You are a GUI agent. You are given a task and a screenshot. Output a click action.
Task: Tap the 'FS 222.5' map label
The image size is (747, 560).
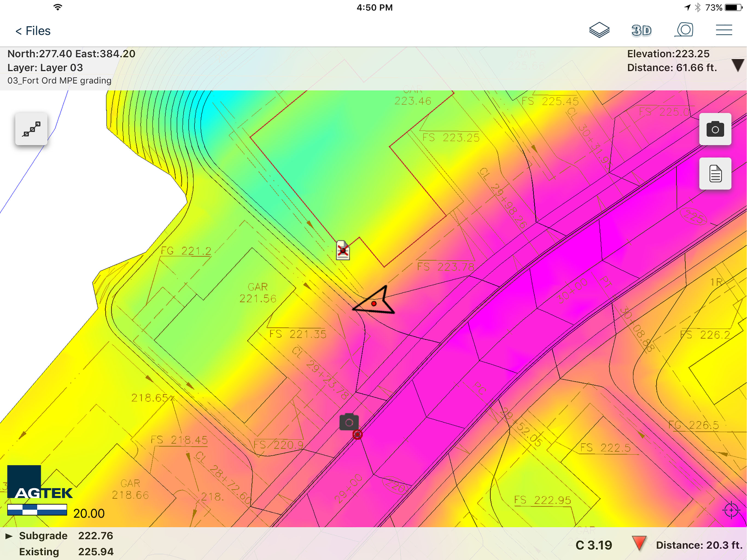click(x=605, y=448)
